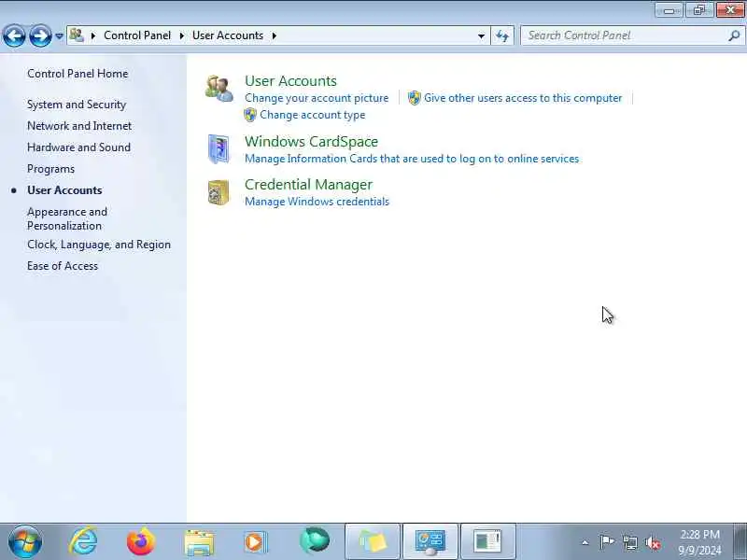Click shield icon beside Change account type

click(250, 115)
